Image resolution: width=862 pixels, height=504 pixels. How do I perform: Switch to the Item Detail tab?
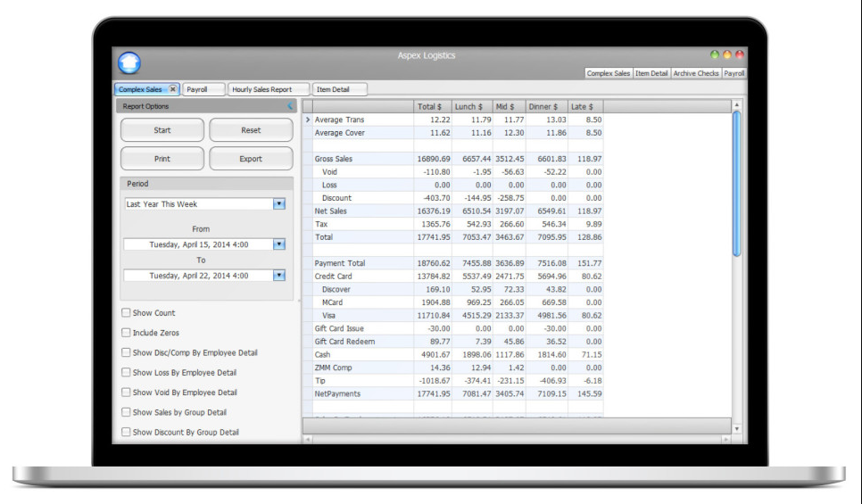339,89
